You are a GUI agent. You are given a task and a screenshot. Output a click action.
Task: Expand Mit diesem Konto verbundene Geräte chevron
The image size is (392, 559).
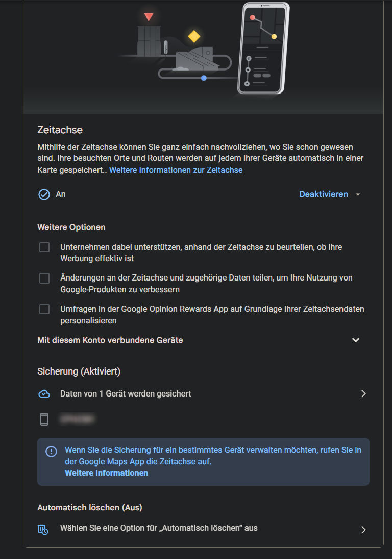(x=356, y=340)
